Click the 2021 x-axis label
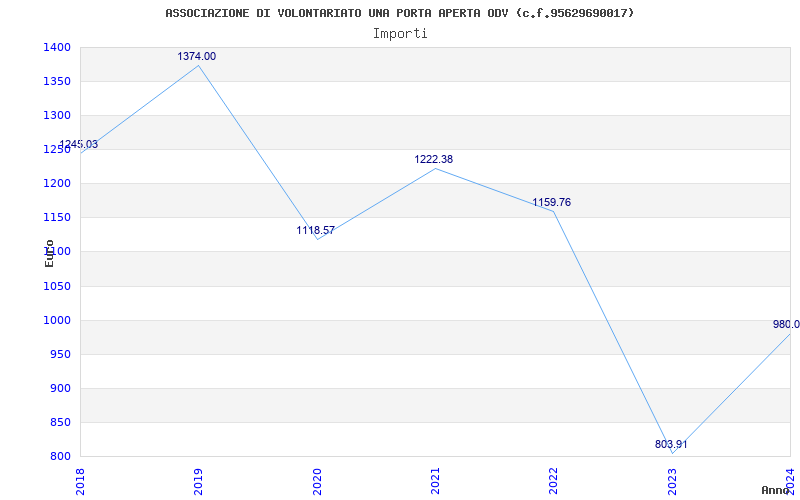800x500 pixels. [435, 481]
